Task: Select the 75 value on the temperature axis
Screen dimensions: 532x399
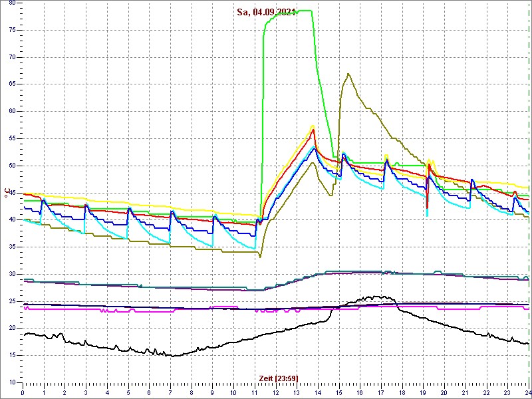Action: click(x=12, y=30)
